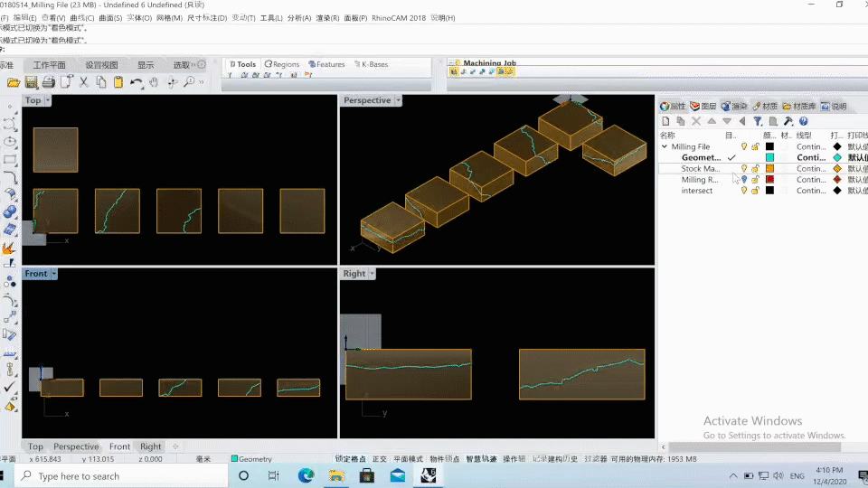This screenshot has height=488, width=868.
Task: Click the delete layer X icon
Action: [x=696, y=121]
